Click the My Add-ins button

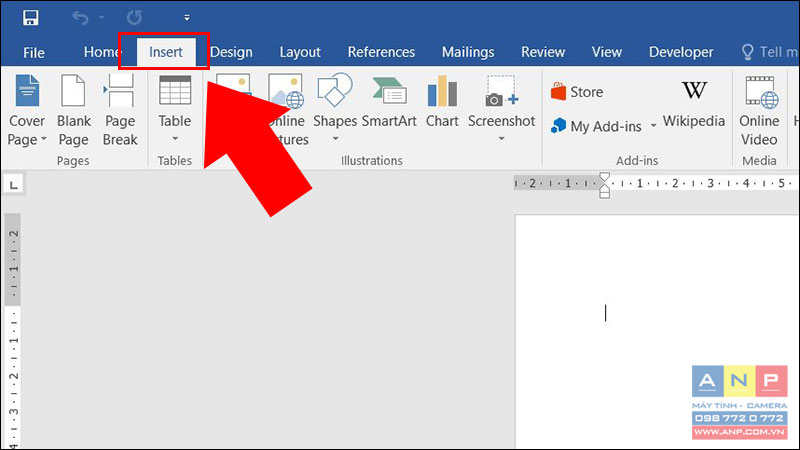click(x=596, y=126)
